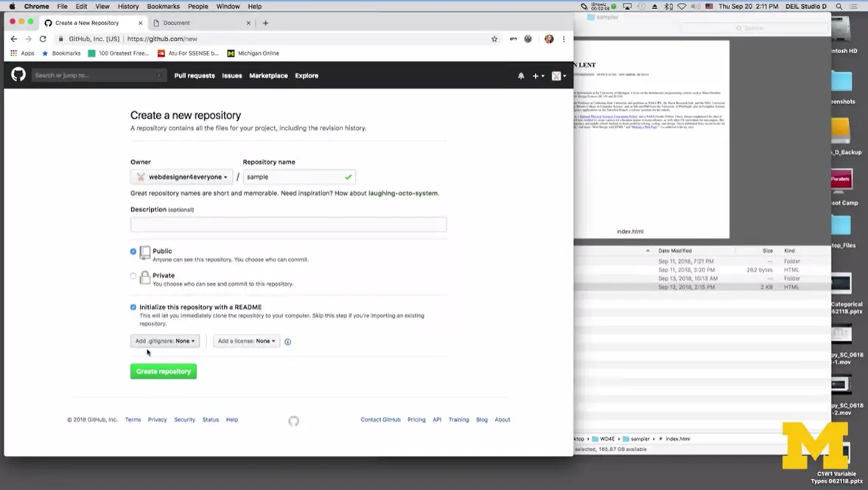Open the Add .gitignore dropdown
The height and width of the screenshot is (490, 868).
click(164, 341)
